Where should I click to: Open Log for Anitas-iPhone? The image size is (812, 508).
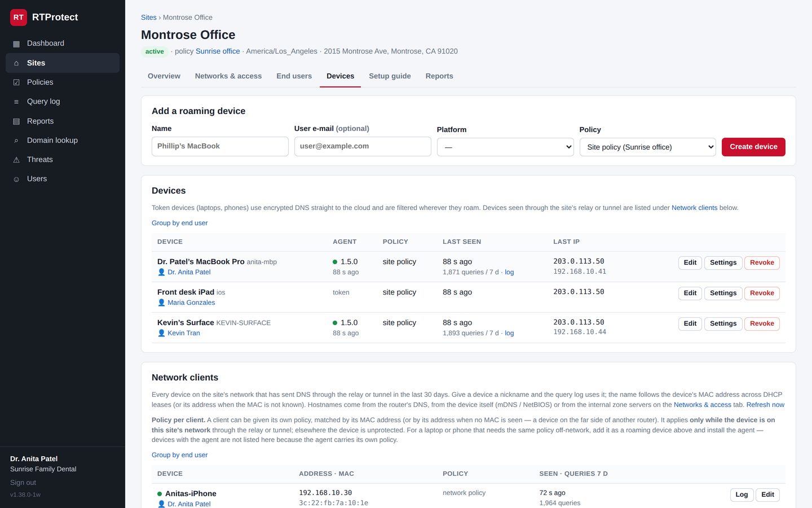pos(742,494)
